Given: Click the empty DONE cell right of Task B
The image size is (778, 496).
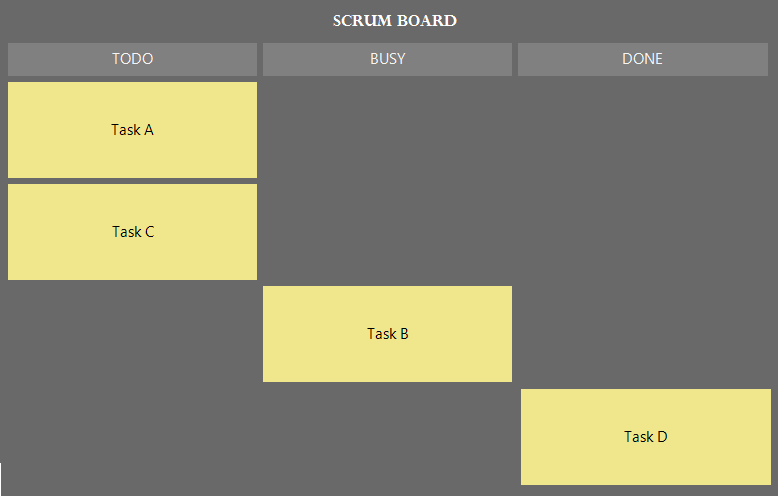Looking at the screenshot, I should click(x=642, y=334).
